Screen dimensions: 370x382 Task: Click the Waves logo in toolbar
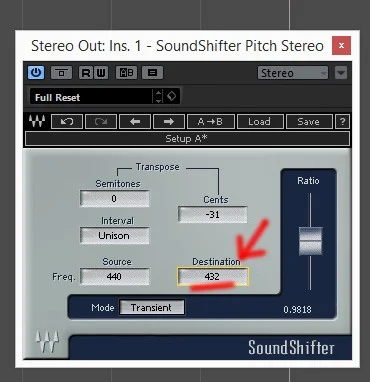(x=37, y=121)
